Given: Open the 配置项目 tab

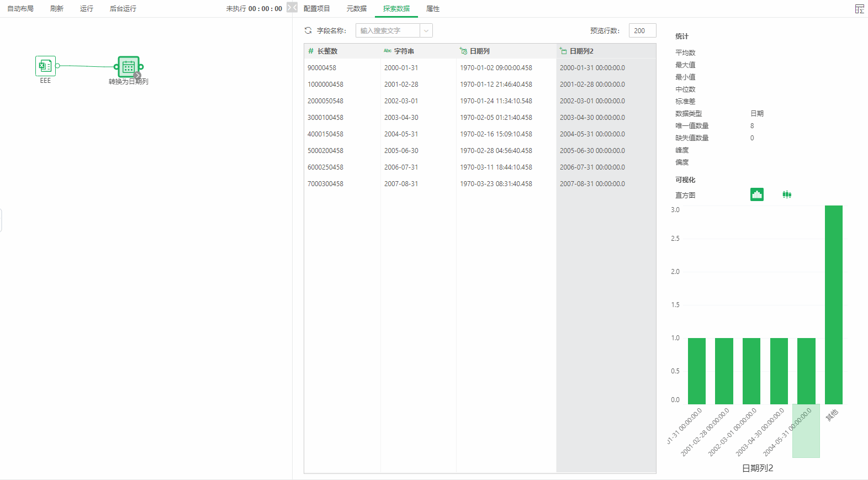Looking at the screenshot, I should pyautogui.click(x=316, y=9).
